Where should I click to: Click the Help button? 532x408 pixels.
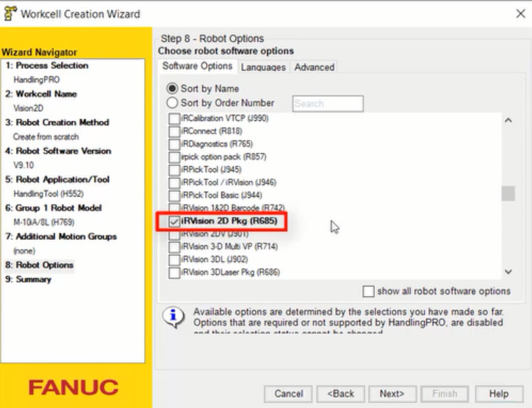[x=499, y=394]
